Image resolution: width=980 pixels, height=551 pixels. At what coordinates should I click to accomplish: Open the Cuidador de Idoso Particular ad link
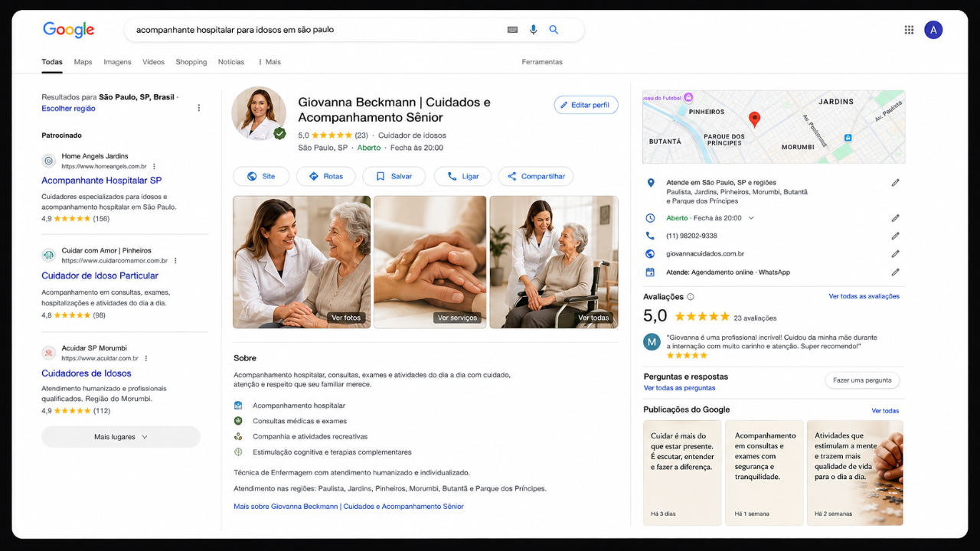(100, 275)
